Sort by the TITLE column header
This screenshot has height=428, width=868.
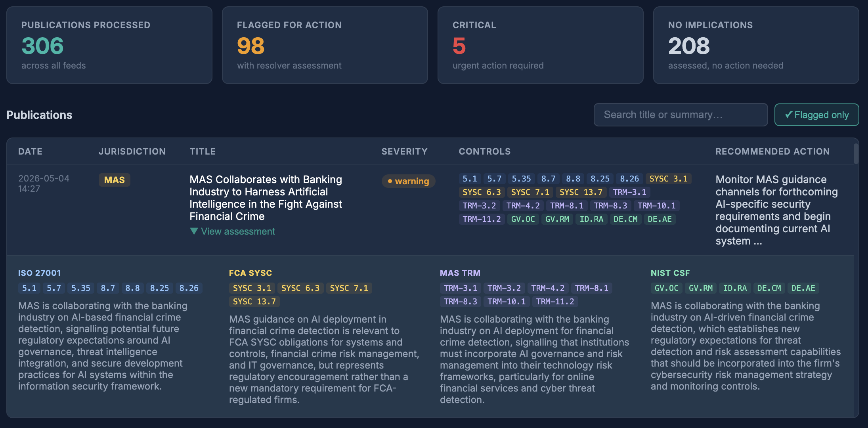click(203, 151)
